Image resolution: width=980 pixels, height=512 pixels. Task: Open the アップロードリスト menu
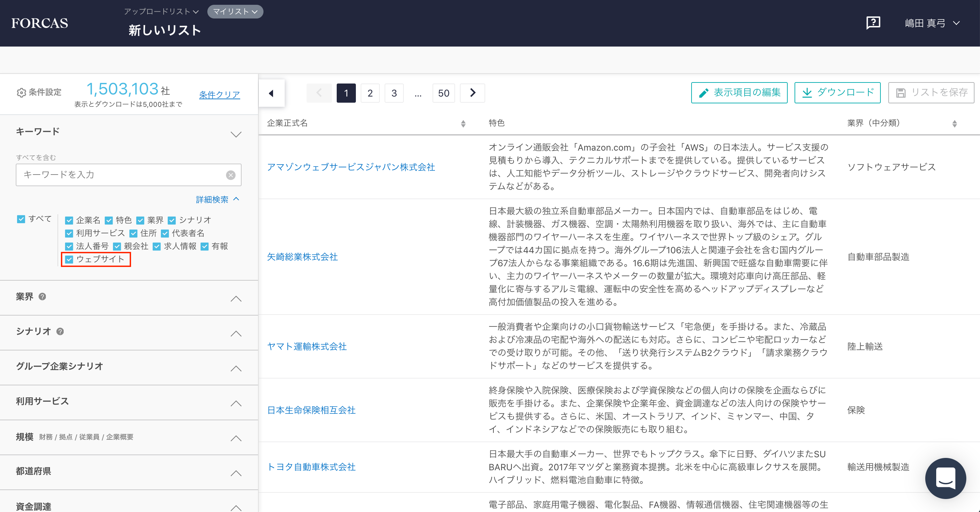coord(161,12)
